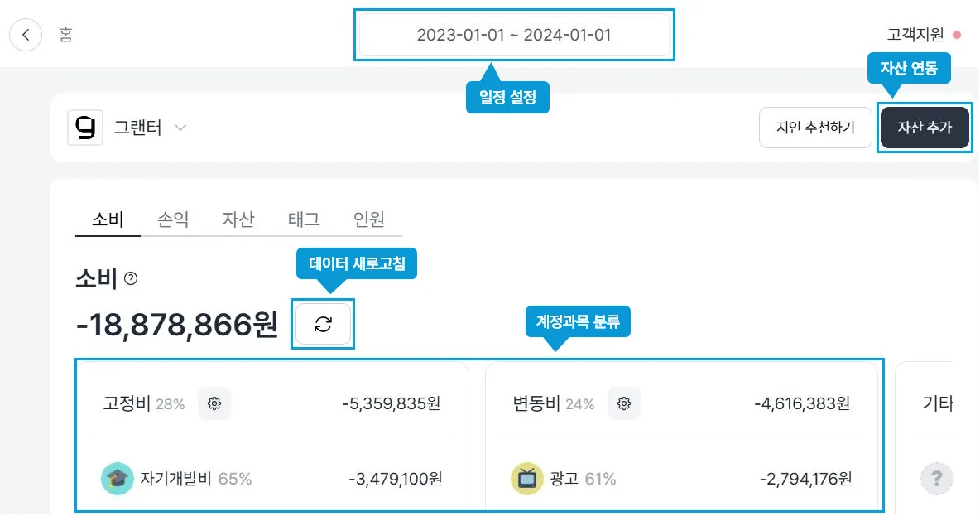Go to 홈 breadcrumb link

(65, 35)
